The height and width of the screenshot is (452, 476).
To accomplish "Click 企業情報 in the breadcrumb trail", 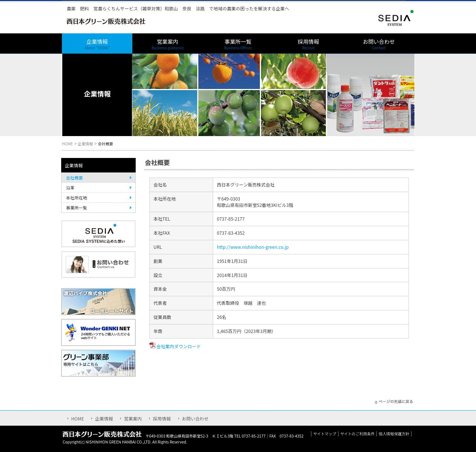I will tap(85, 144).
